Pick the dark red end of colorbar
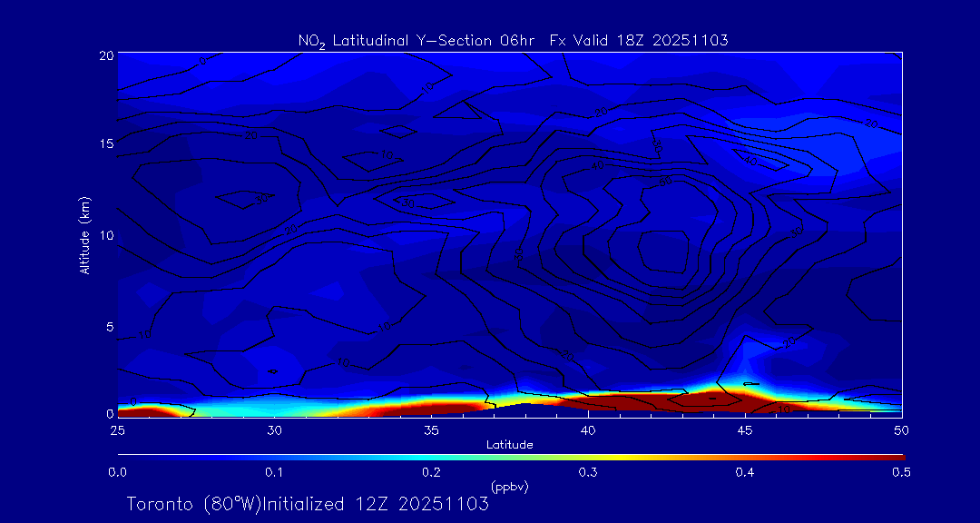Viewport: 980px width, 523px height. (894, 456)
